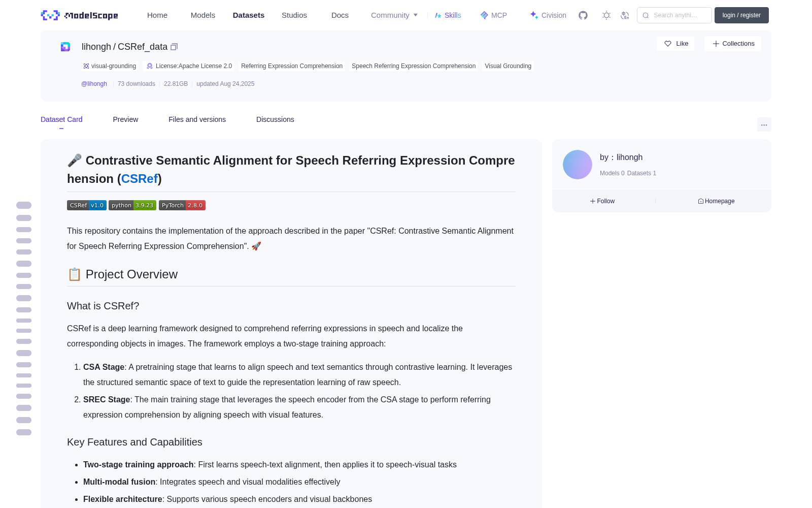Open the Discussions tab
The image size is (812, 508).
[275, 119]
